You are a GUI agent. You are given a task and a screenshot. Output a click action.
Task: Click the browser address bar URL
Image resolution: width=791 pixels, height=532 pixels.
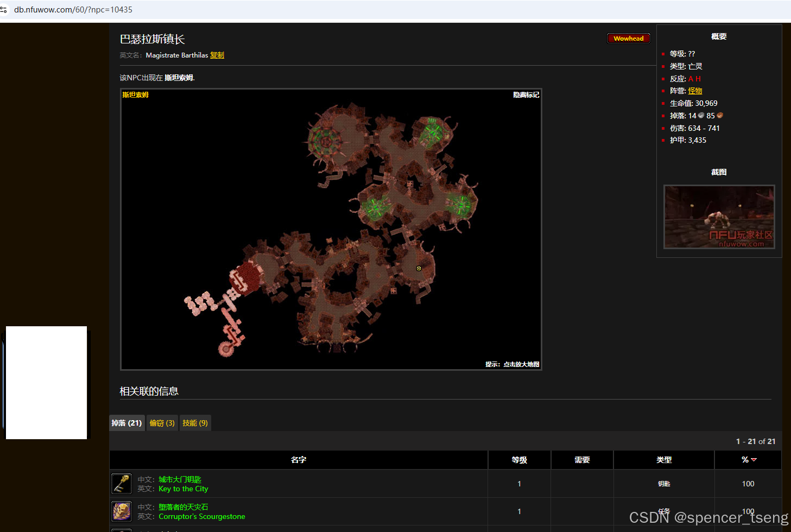click(73, 10)
